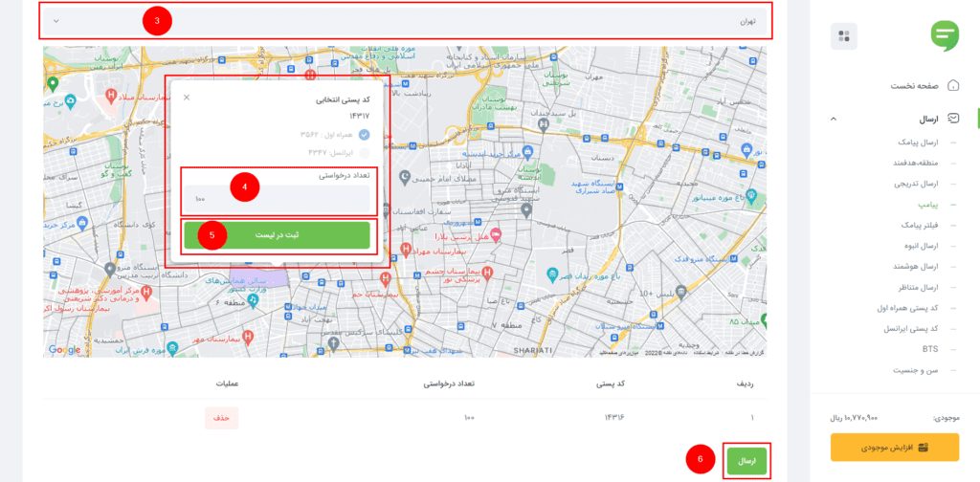
Task: Toggle the همراه اول operator checkbox
Action: tap(364, 134)
